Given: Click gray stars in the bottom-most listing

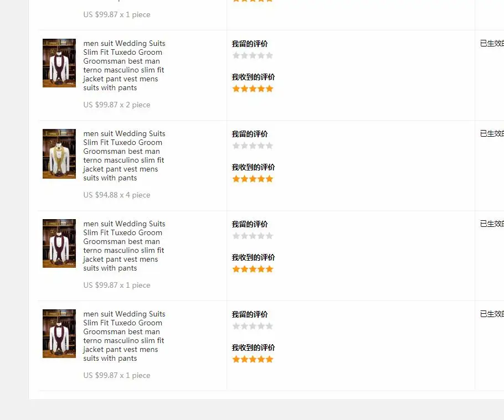Looking at the screenshot, I should click(x=253, y=326).
